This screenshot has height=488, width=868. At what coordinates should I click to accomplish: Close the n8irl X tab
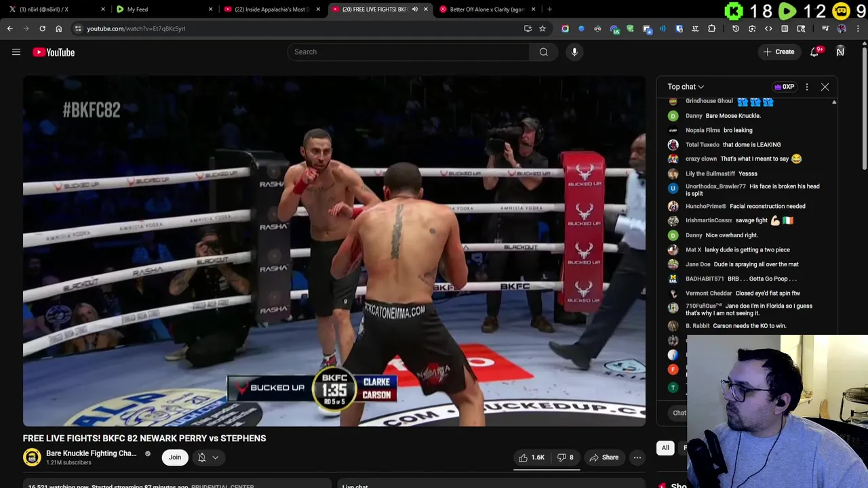(103, 9)
